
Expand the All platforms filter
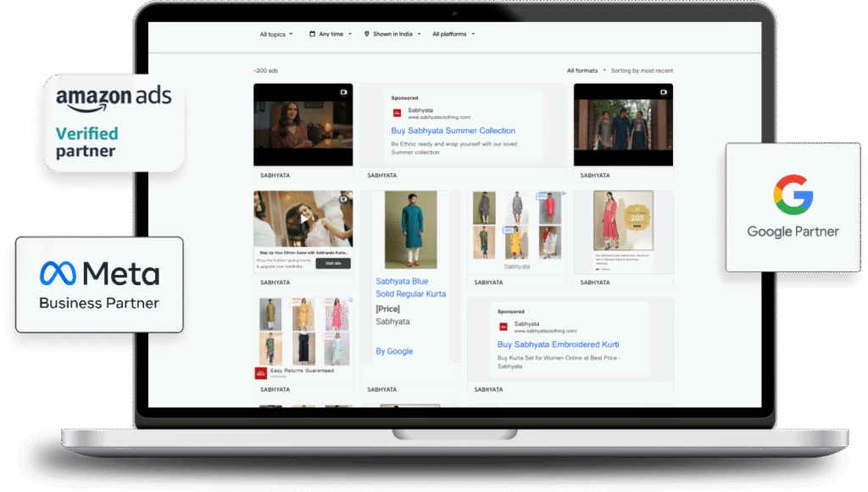click(453, 35)
